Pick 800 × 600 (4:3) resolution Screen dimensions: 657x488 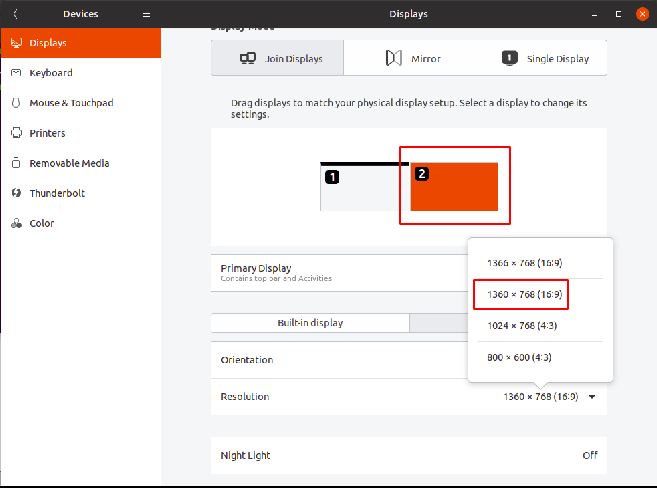click(x=519, y=357)
